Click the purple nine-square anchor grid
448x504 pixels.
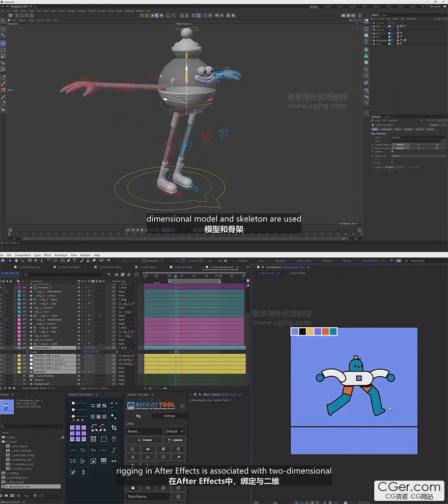(78, 433)
